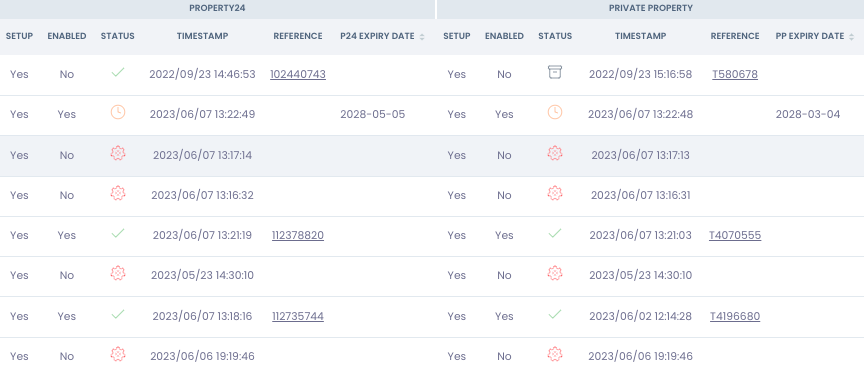
Task: Click red gear status at 19:19:46 Private Property
Action: coord(555,354)
